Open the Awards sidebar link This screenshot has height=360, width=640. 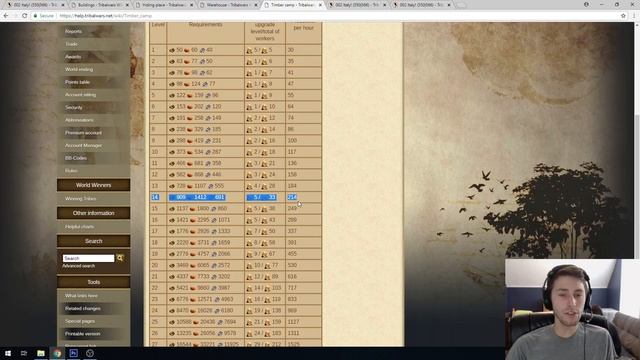point(73,57)
